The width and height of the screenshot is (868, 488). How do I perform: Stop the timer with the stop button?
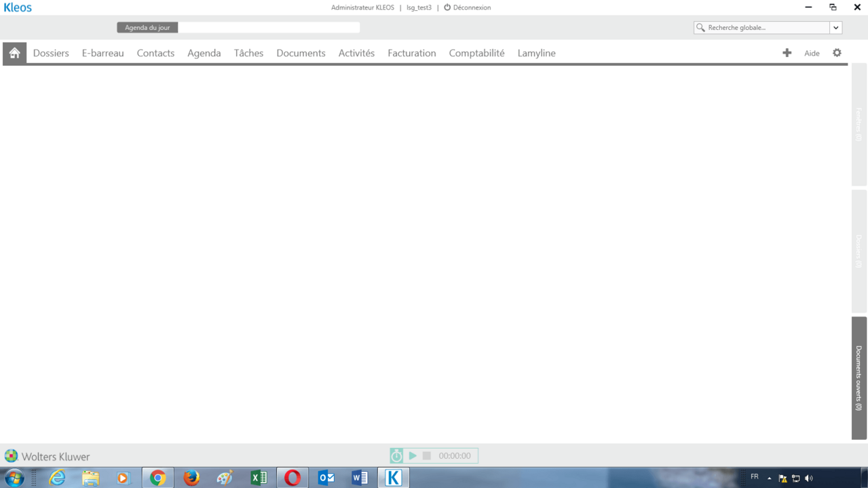pyautogui.click(x=427, y=456)
